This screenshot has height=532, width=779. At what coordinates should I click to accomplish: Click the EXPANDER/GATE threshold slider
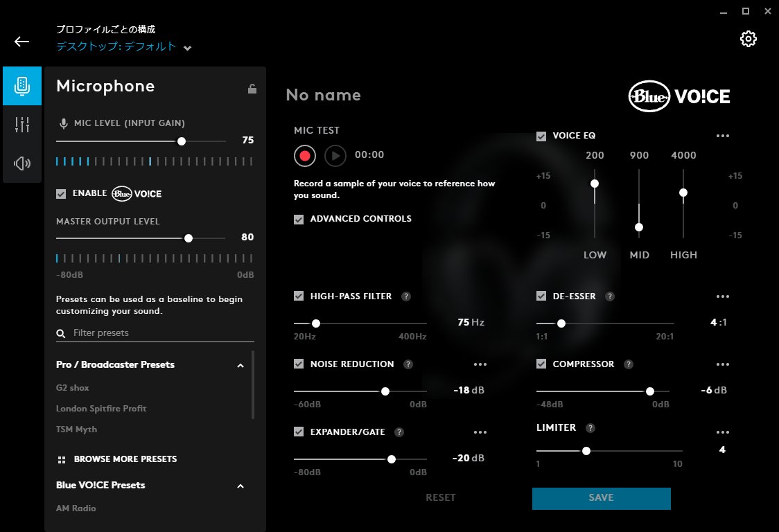coord(360,459)
